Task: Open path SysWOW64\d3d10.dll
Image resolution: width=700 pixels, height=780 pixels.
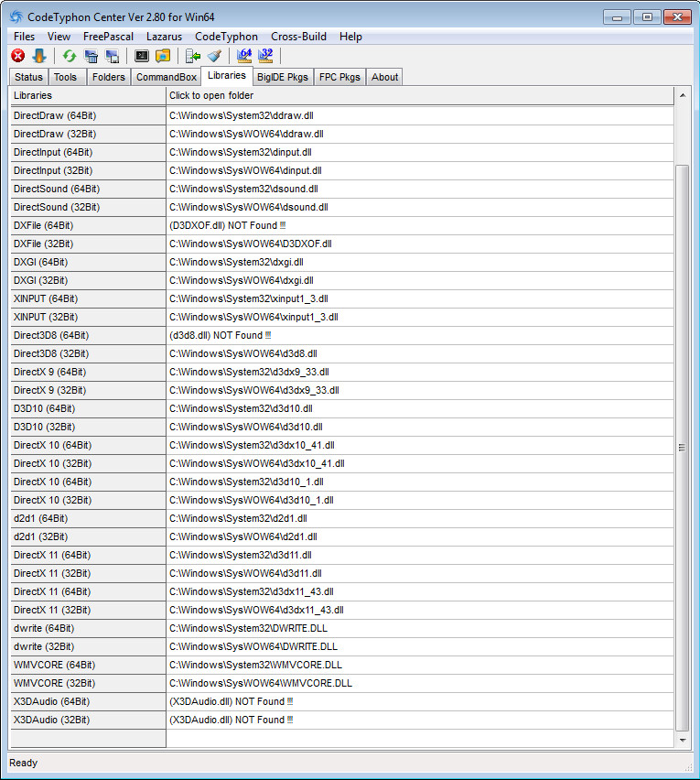Action: point(420,427)
